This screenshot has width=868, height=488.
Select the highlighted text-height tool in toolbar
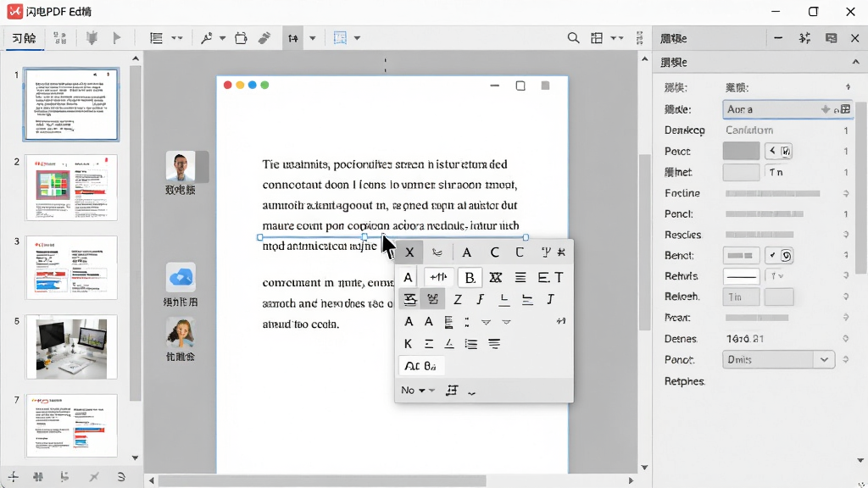click(x=292, y=38)
